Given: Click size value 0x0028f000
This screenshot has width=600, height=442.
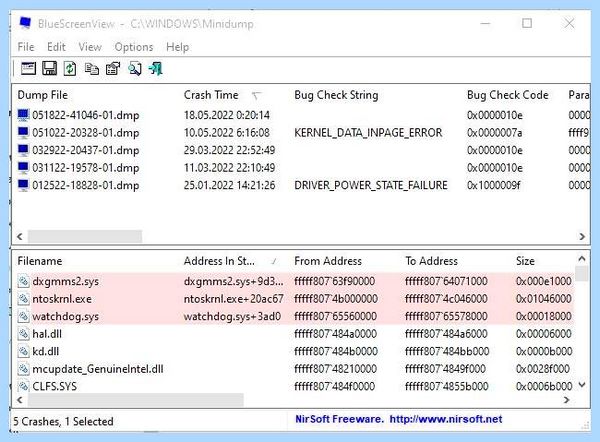Looking at the screenshot, I should click(x=543, y=369).
